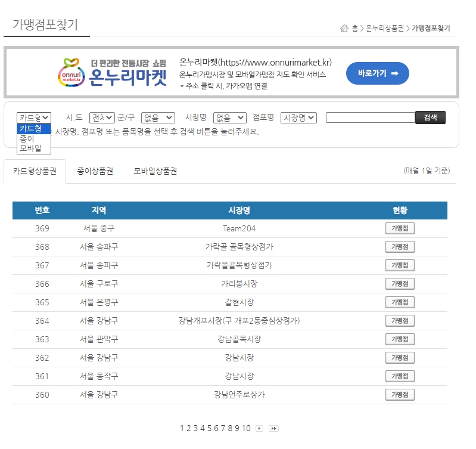476x449 pixels.
Task: Go to page 6 of results
Action: click(216, 428)
